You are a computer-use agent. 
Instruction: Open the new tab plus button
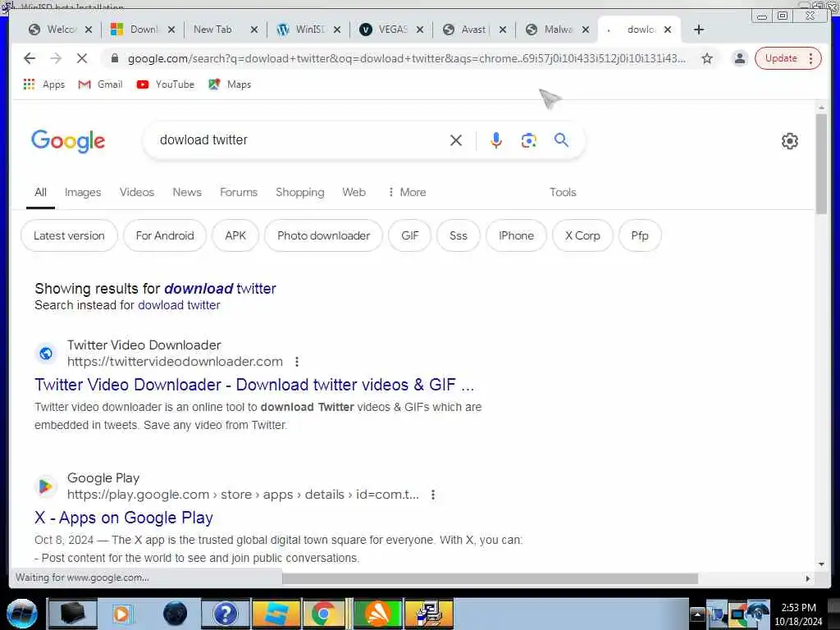click(x=699, y=30)
